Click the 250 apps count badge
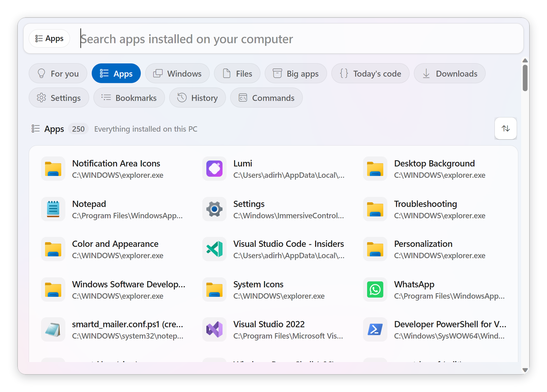This screenshot has width=547, height=392. tap(78, 129)
